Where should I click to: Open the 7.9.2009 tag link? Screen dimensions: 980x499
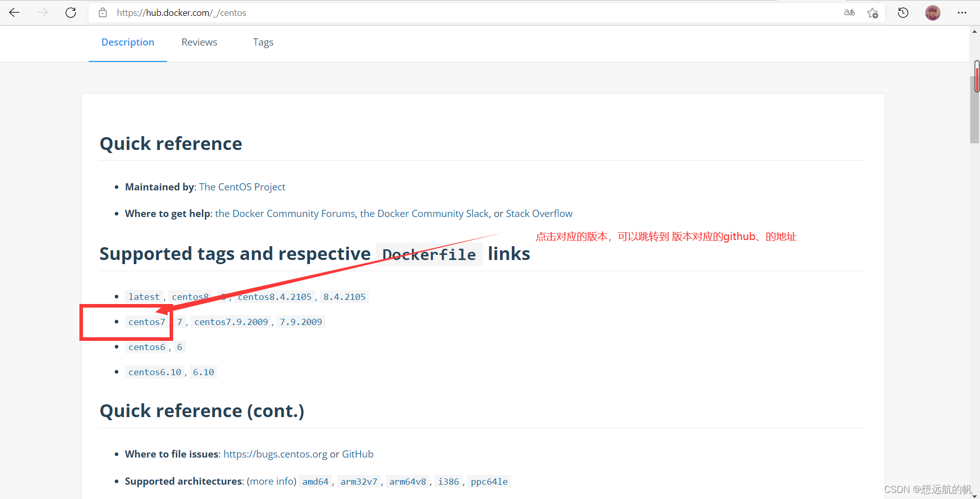click(301, 322)
